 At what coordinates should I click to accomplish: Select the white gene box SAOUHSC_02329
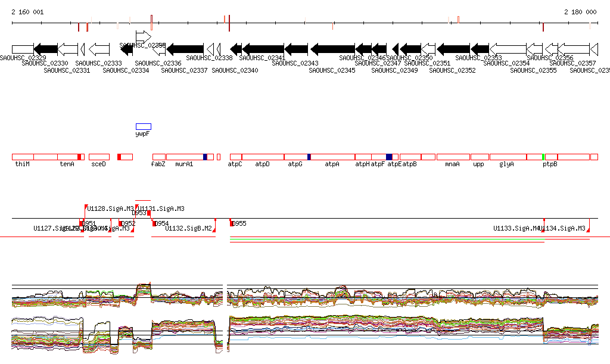tap(23, 49)
